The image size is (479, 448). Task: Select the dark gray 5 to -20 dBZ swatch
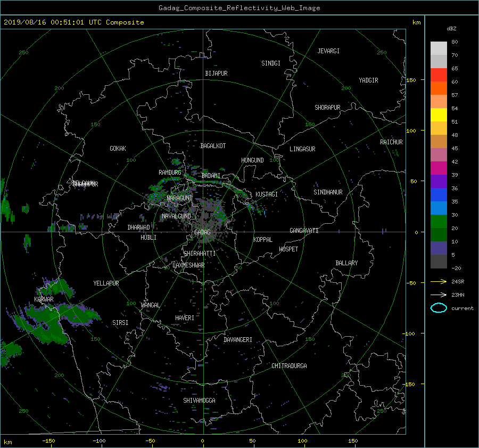pos(439,262)
